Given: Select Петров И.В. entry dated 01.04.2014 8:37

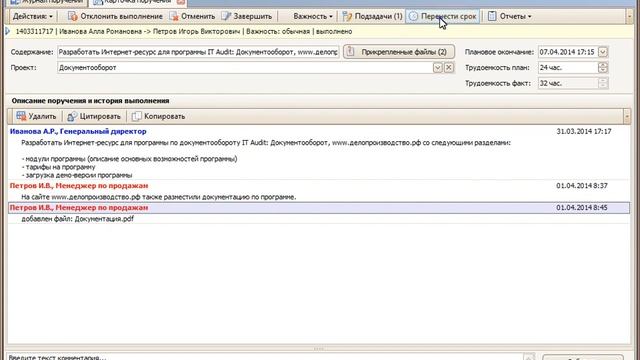Looking at the screenshot, I should click(x=318, y=186).
